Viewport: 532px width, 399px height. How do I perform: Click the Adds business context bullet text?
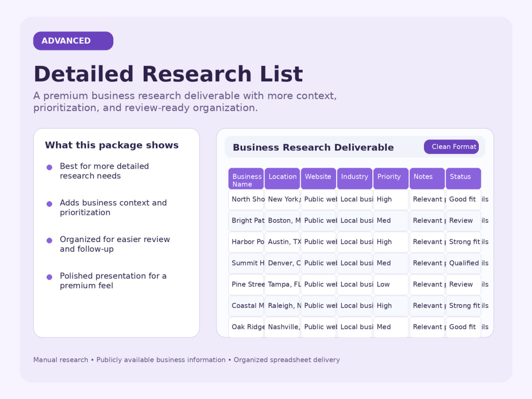click(x=113, y=207)
